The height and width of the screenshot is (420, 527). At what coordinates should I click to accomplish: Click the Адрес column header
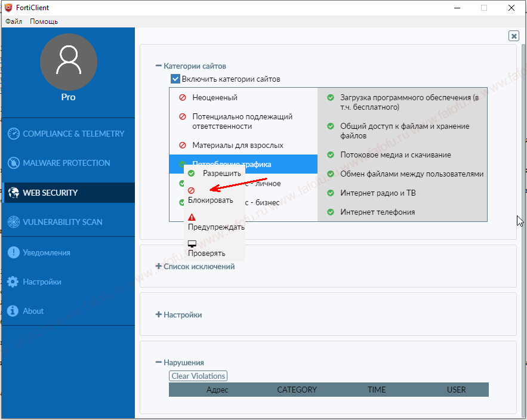click(217, 390)
